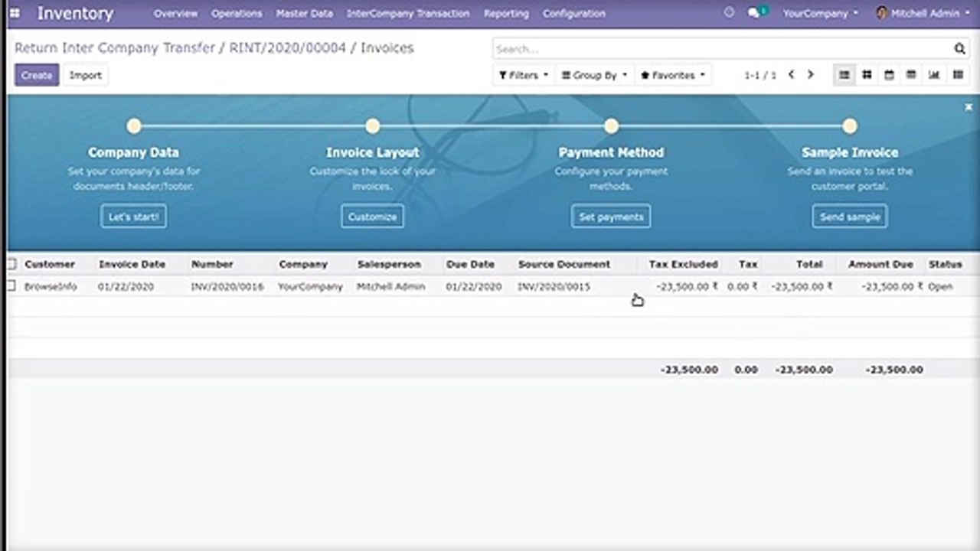The width and height of the screenshot is (980, 551).
Task: Click the Set payments button
Action: 611,217
